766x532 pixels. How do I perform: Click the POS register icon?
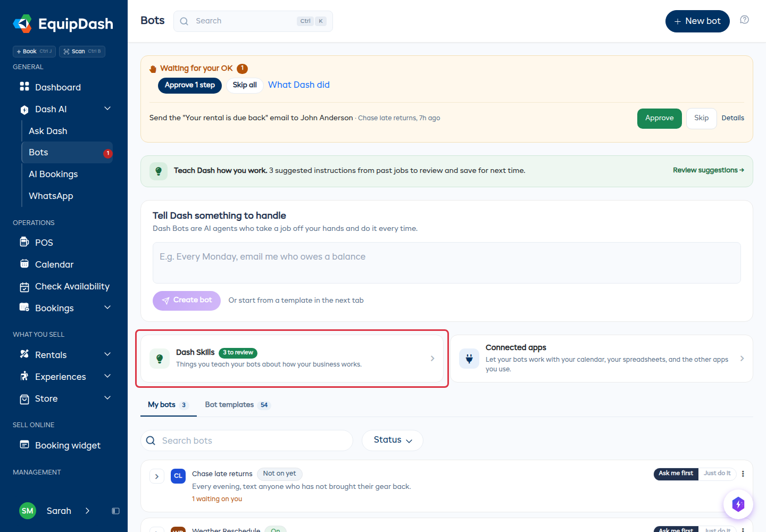click(24, 242)
